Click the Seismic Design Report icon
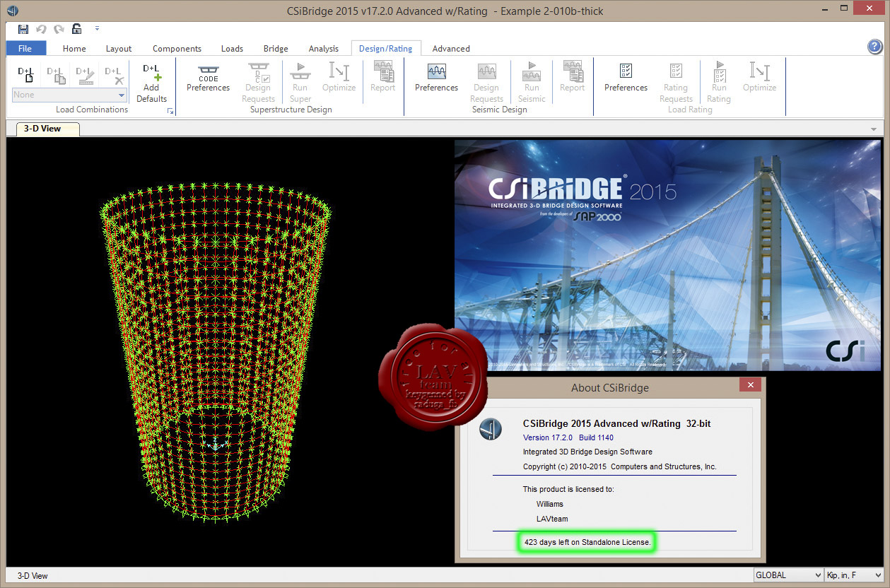 [x=573, y=78]
